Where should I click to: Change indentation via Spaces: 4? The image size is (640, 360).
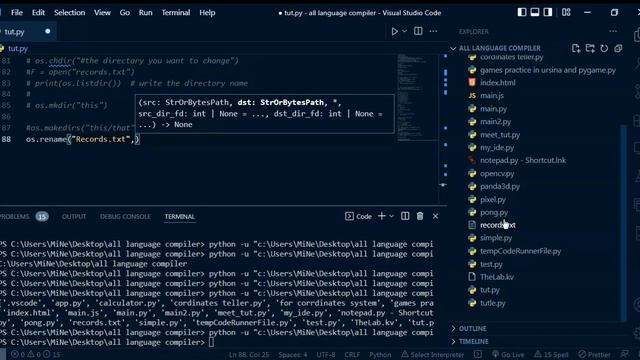coord(293,355)
